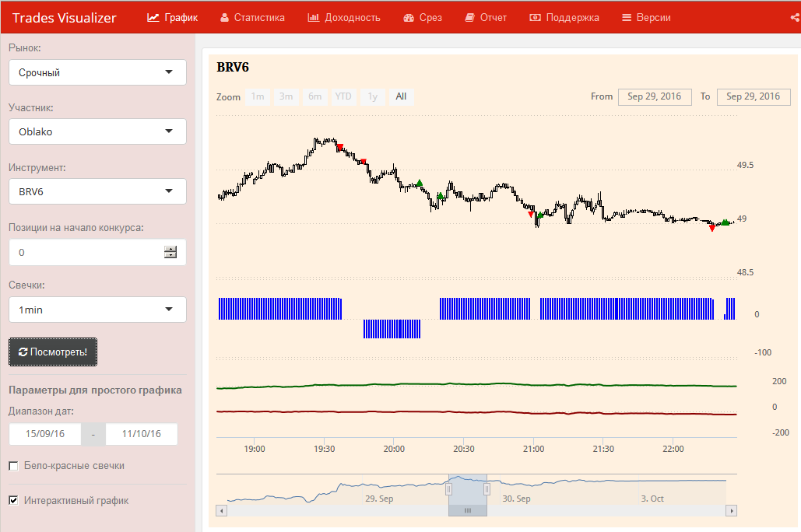
Task: Click the share icon in the top-right corner
Action: pos(792,18)
